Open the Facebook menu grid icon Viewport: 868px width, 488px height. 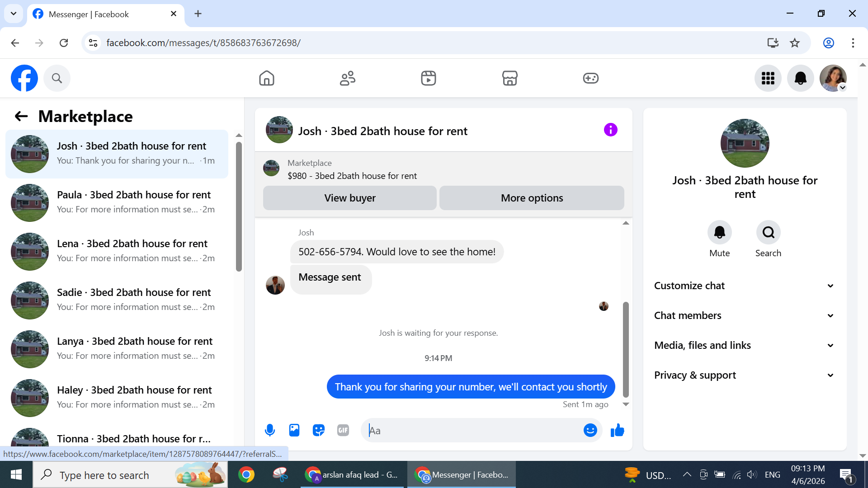coord(768,78)
